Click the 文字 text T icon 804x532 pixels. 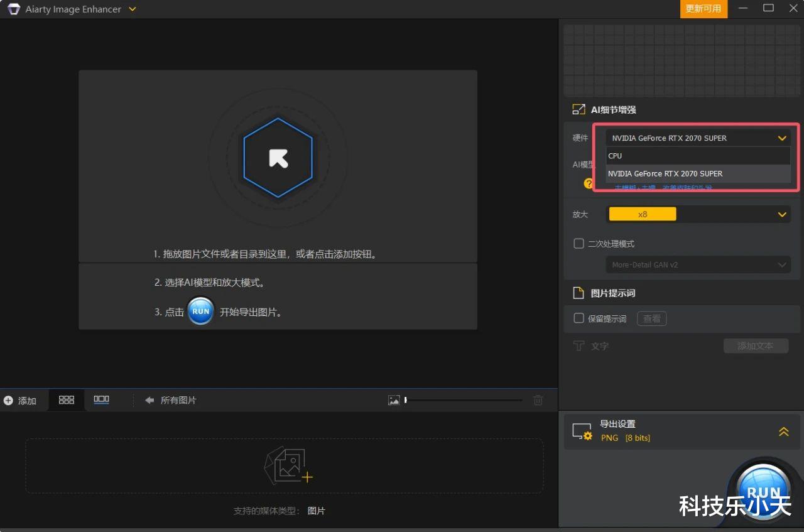(x=579, y=346)
